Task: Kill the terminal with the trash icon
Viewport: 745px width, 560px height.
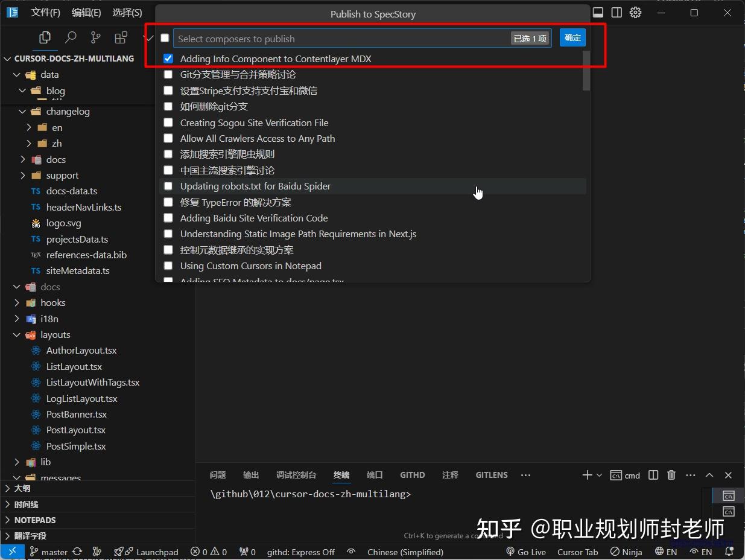Action: click(x=671, y=475)
